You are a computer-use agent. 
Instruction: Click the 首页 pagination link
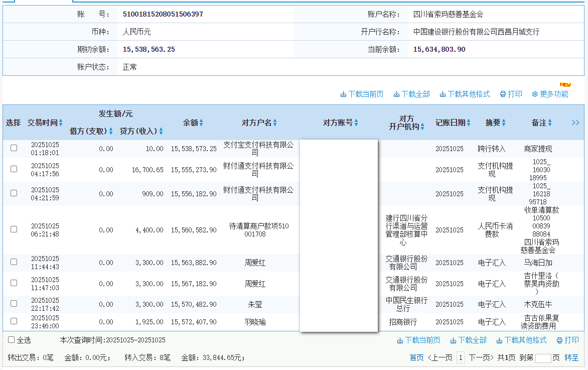pos(416,357)
